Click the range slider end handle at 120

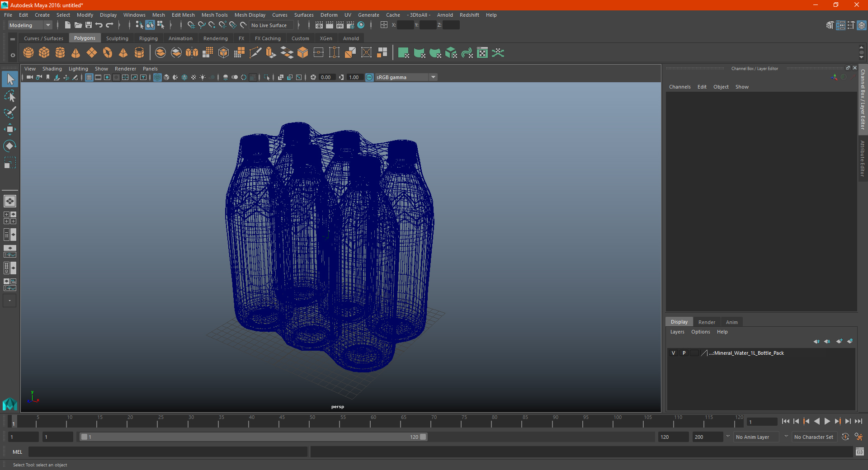pyautogui.click(x=423, y=437)
